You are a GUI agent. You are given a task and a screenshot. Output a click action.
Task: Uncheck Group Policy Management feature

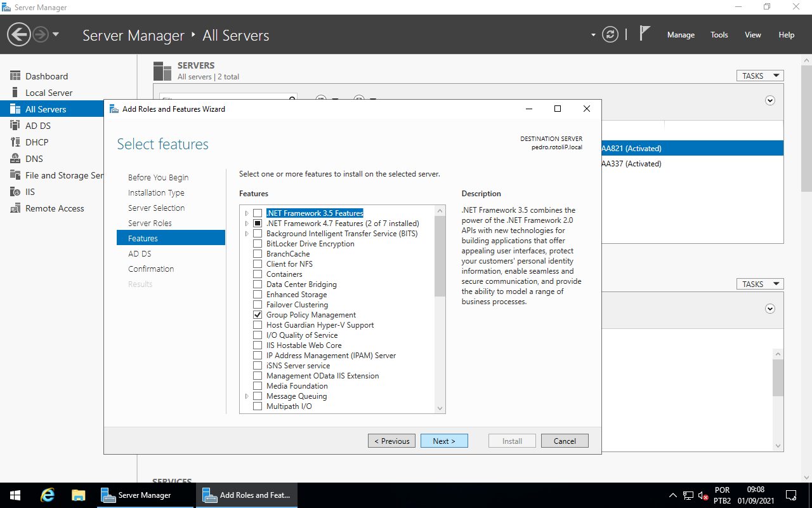pyautogui.click(x=257, y=314)
